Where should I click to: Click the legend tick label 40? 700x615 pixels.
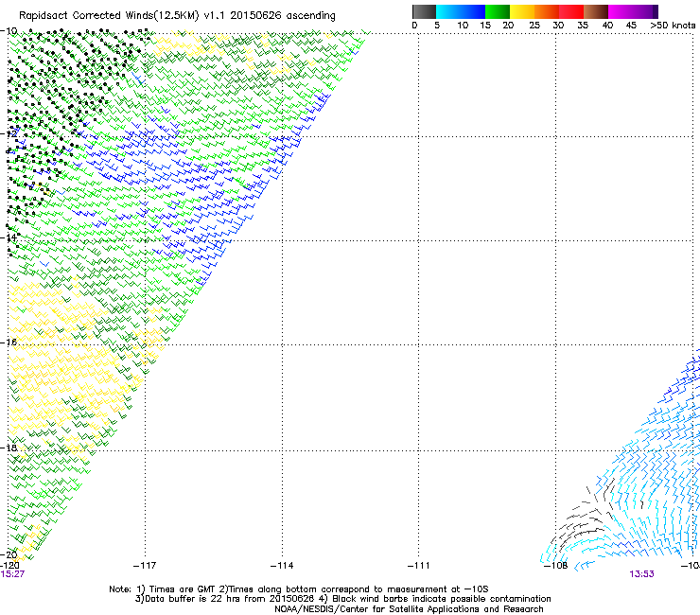607,26
